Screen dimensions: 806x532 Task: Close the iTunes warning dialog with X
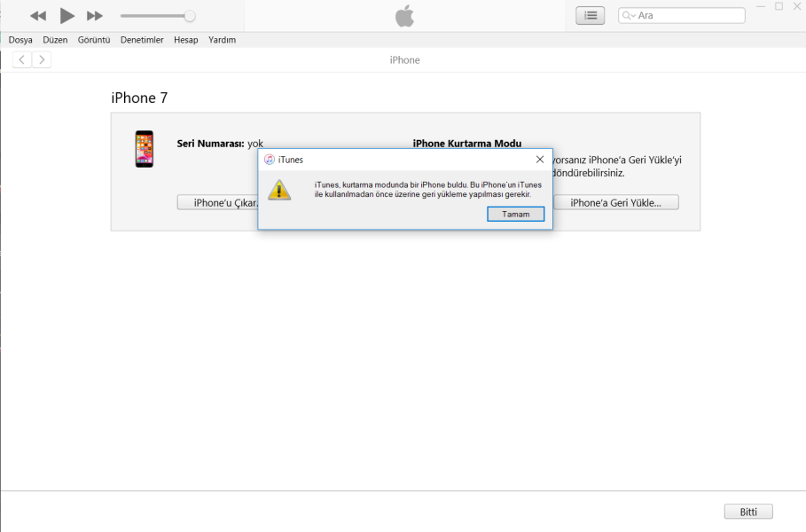coord(540,159)
